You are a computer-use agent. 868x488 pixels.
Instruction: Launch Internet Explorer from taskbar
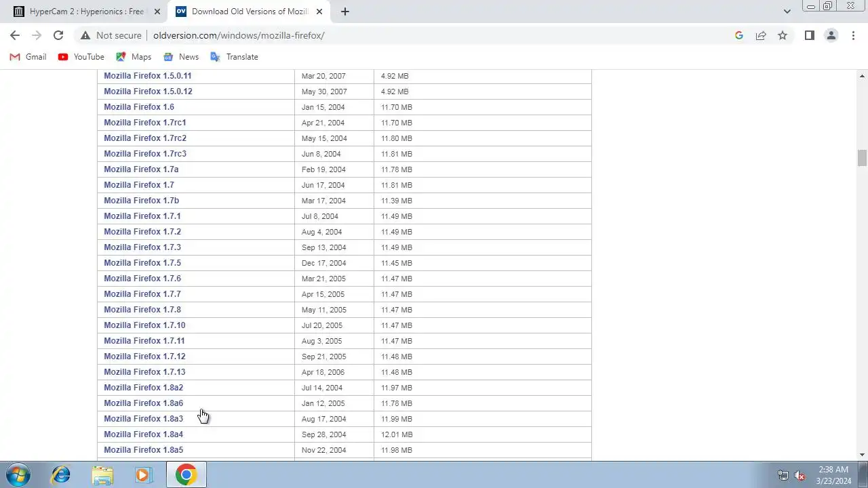pos(61,474)
